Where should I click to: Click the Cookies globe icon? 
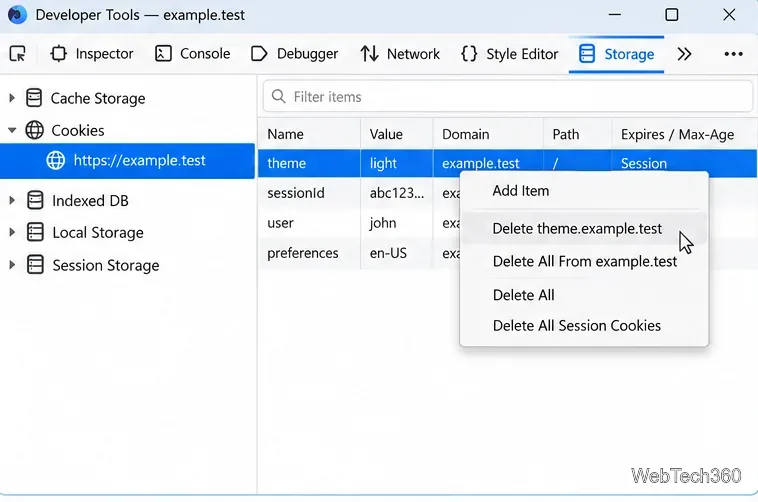click(x=34, y=130)
